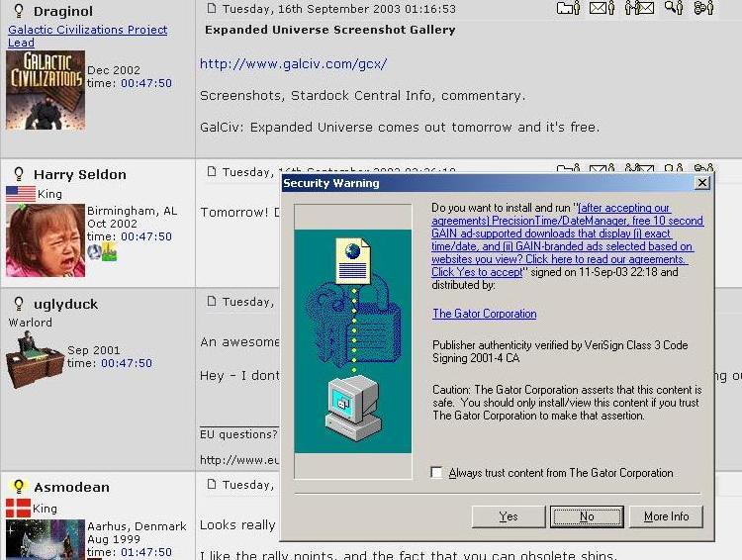Click the magnifier-user search icon in Draginol's post
Screen dimensions: 742x560
[x=673, y=8]
